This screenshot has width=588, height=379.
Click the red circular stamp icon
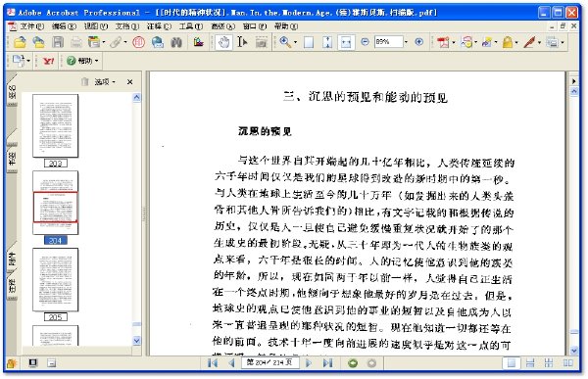click(x=139, y=42)
